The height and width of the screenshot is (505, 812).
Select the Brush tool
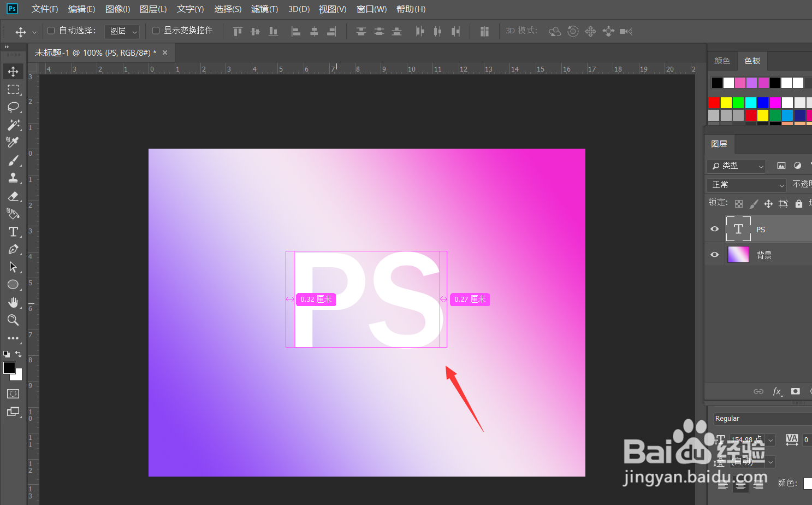coord(13,160)
